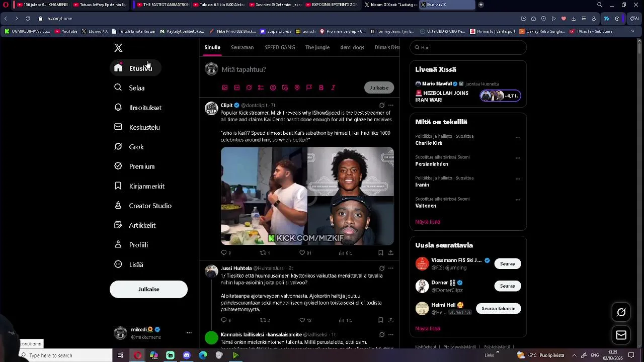Switch to the demi dogs tab

[x=352, y=47]
